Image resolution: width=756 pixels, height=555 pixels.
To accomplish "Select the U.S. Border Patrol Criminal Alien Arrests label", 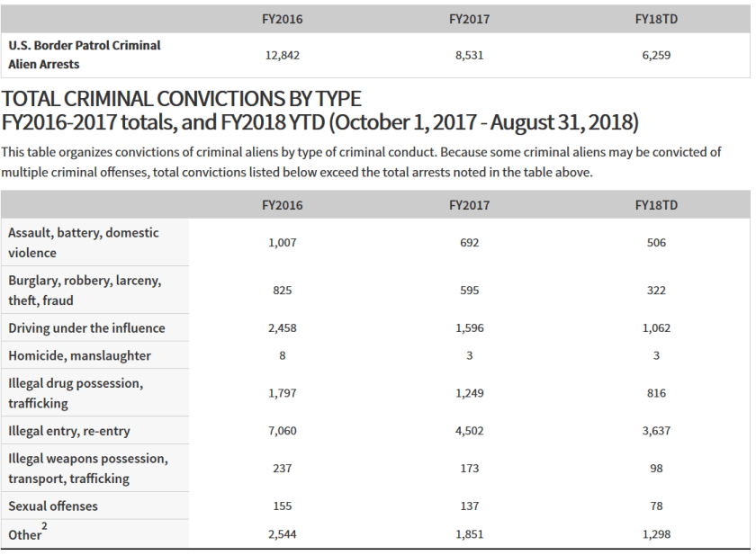I will point(85,55).
